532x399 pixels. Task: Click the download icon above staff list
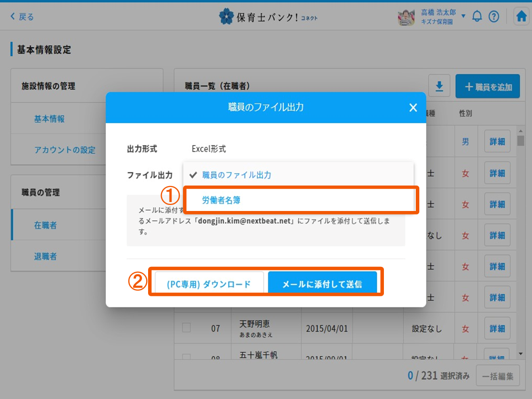point(439,86)
